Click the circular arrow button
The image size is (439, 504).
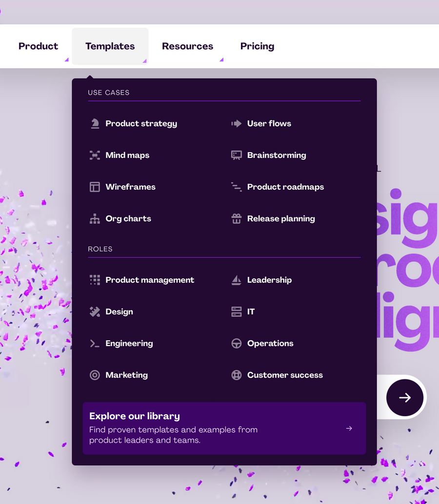404,397
